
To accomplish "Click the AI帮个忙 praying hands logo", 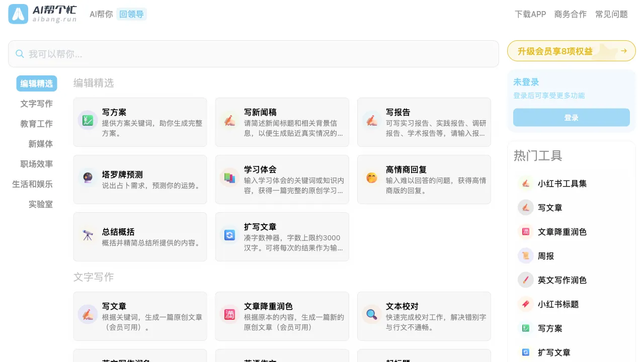I will click(18, 14).
